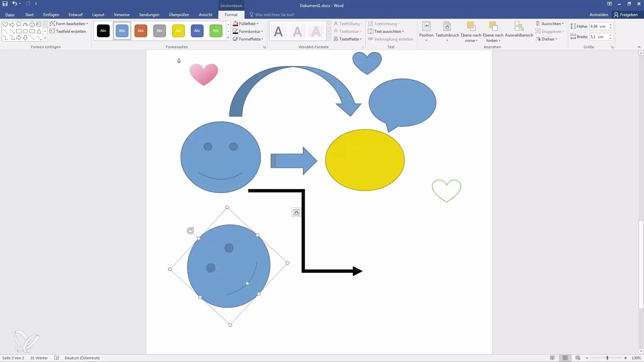Select the oval shape in shapes gallery
644x362 pixels.
25,31
